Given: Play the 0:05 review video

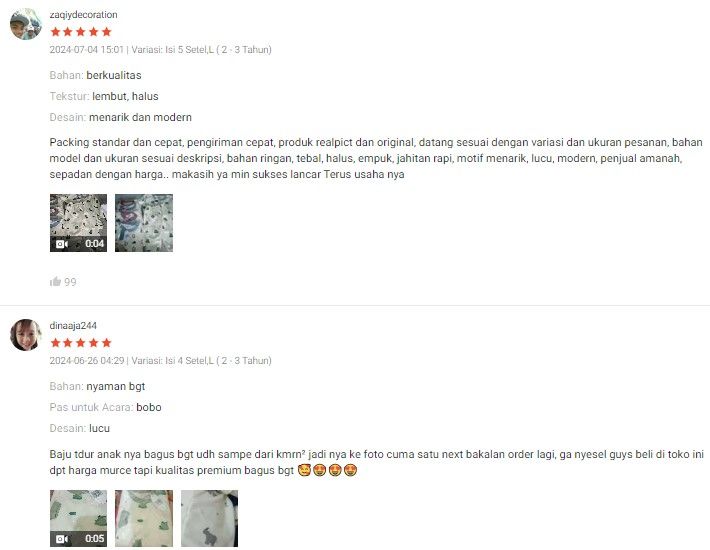Looking at the screenshot, I should coord(78,518).
